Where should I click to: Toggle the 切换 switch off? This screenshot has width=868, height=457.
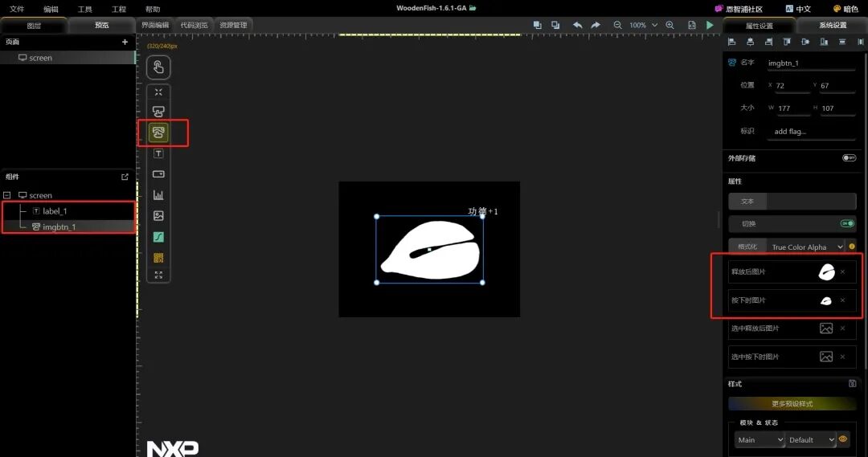pyautogui.click(x=848, y=223)
